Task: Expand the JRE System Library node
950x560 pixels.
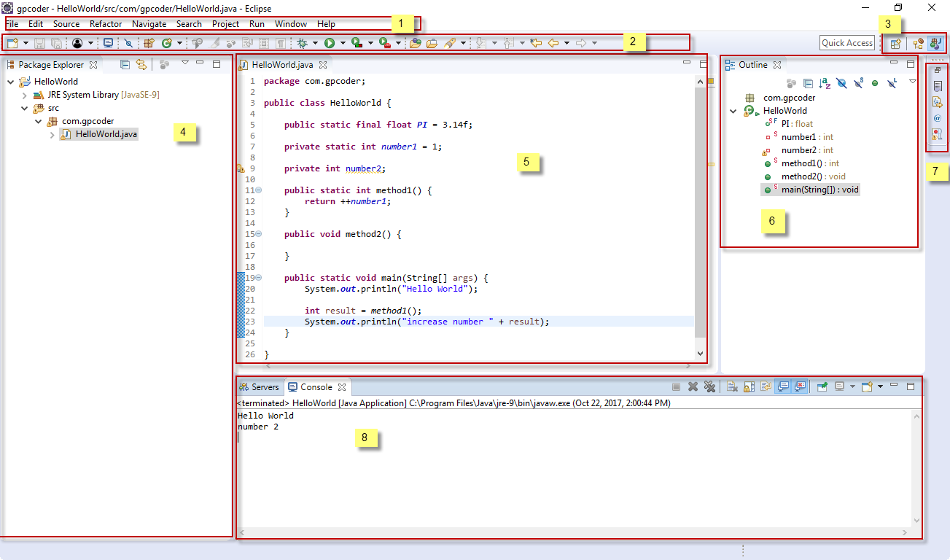Action: (24, 95)
